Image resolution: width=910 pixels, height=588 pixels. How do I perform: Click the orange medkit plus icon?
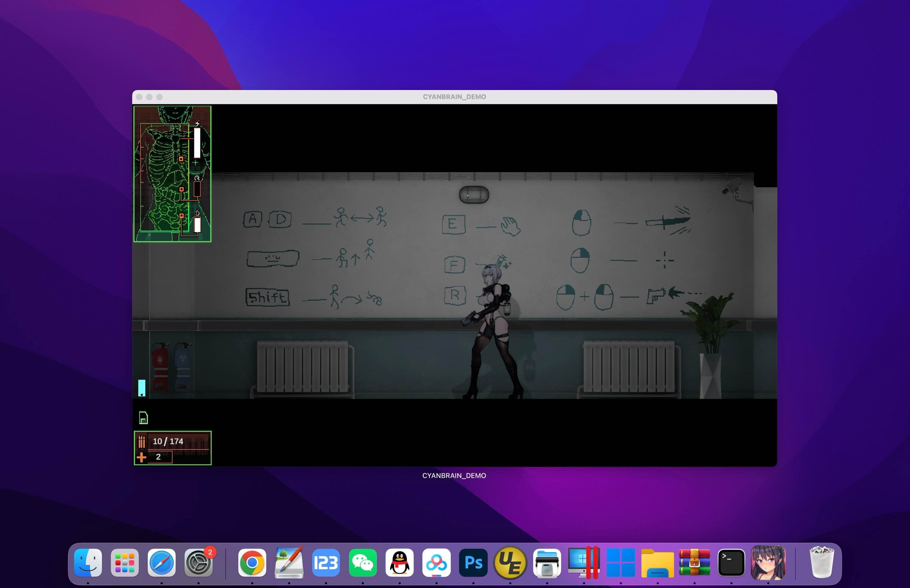[x=141, y=457]
